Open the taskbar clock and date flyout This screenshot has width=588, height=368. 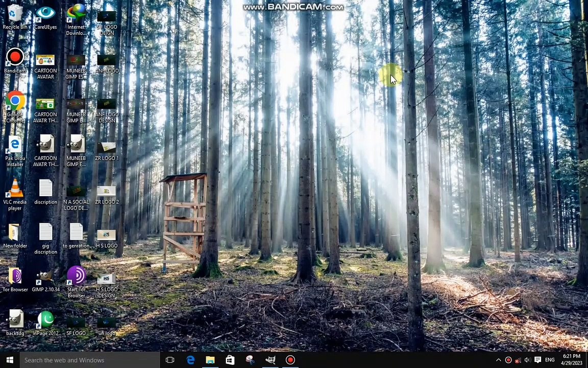(x=572, y=360)
